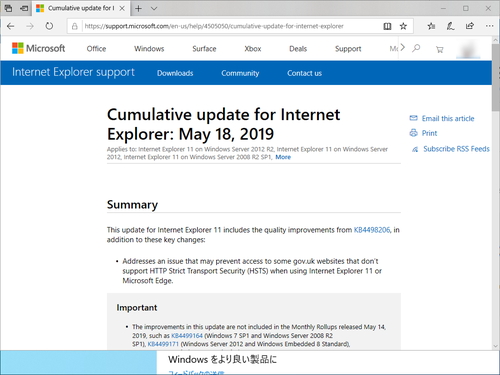Open the Contact us link
Viewport: 500px width, 375px height.
click(x=304, y=73)
